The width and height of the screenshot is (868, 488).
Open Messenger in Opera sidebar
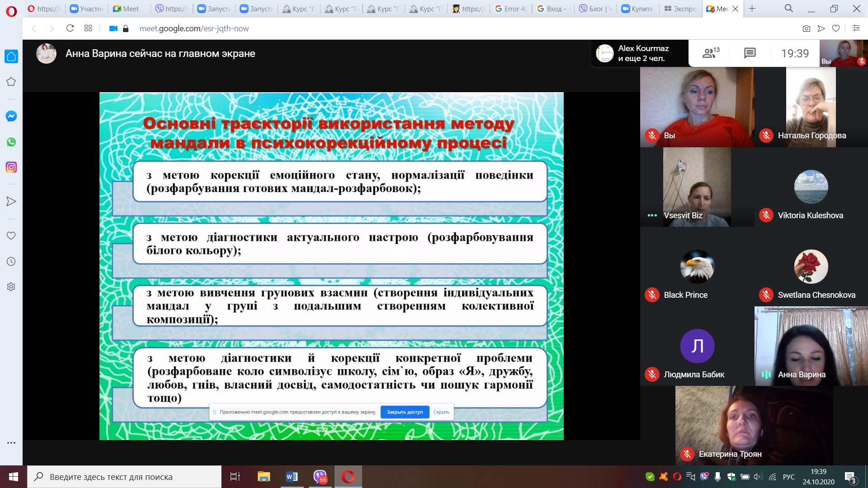(11, 116)
